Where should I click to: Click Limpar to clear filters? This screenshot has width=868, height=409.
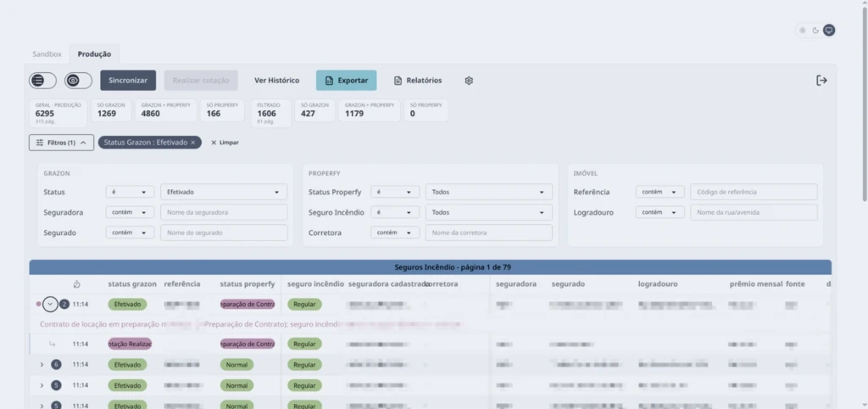pos(225,143)
